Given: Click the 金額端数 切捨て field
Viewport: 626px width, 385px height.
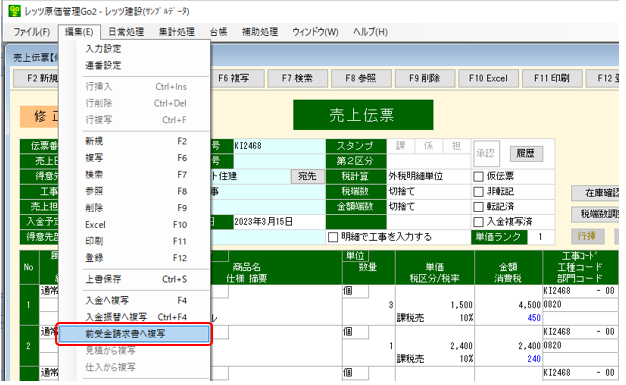Looking at the screenshot, I should [x=429, y=206].
